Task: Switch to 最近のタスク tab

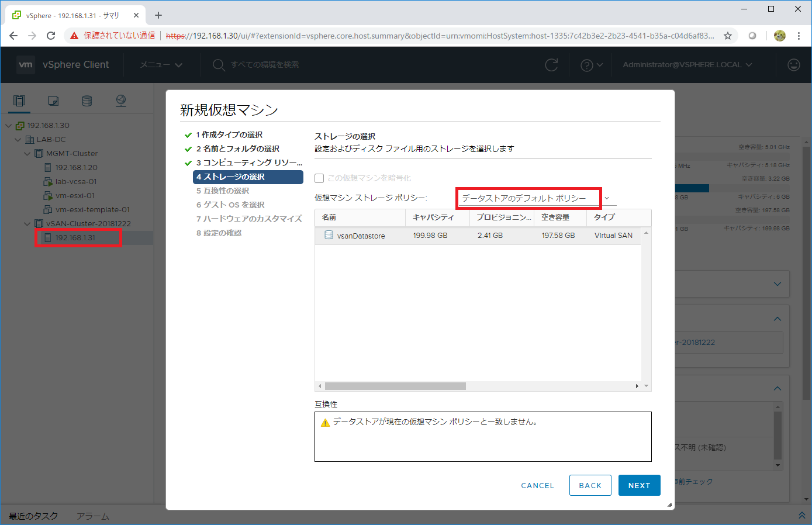Action: tap(33, 516)
